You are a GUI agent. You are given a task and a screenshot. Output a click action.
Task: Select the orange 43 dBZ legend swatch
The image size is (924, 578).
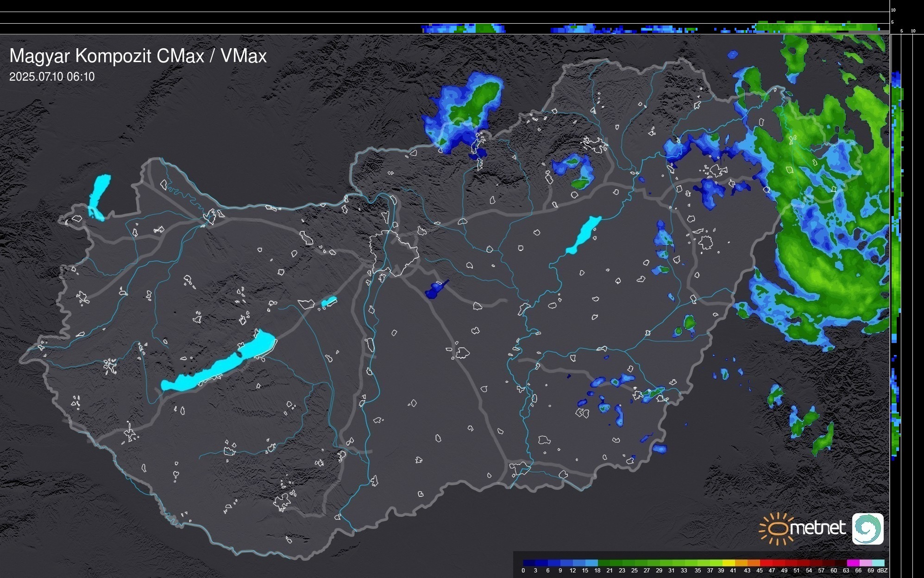point(754,563)
